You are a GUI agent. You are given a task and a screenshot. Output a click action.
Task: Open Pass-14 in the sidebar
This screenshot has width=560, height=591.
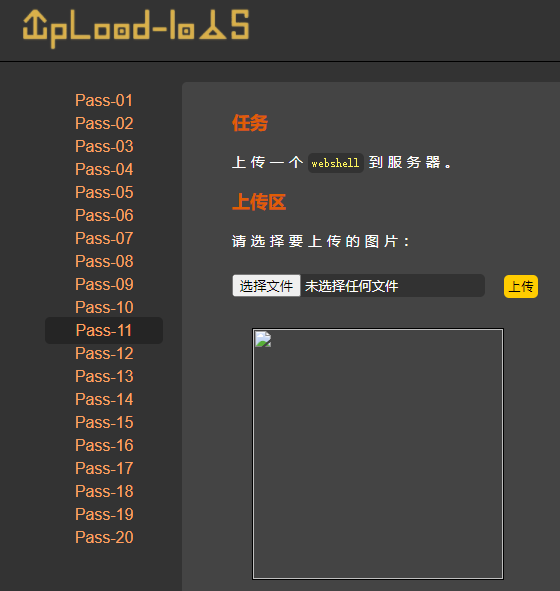point(104,399)
